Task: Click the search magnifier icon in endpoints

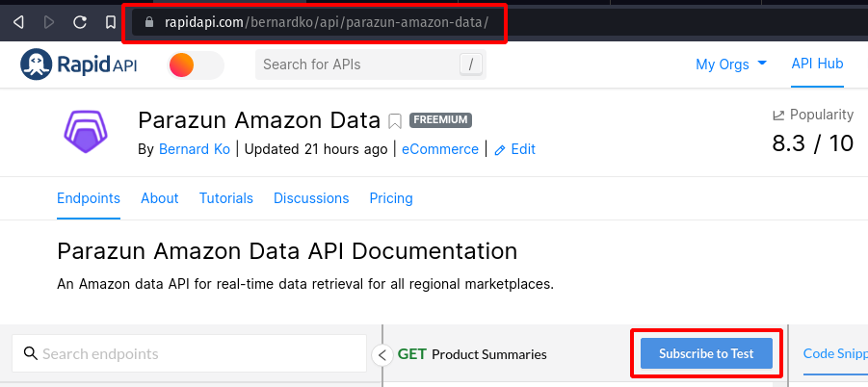Action: [x=30, y=353]
